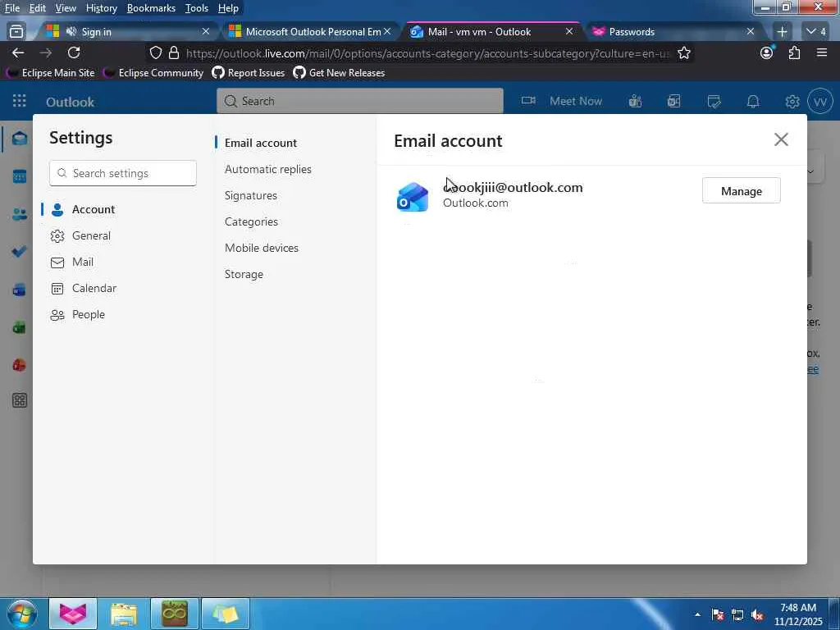Click the Meet Now text label

576,101
